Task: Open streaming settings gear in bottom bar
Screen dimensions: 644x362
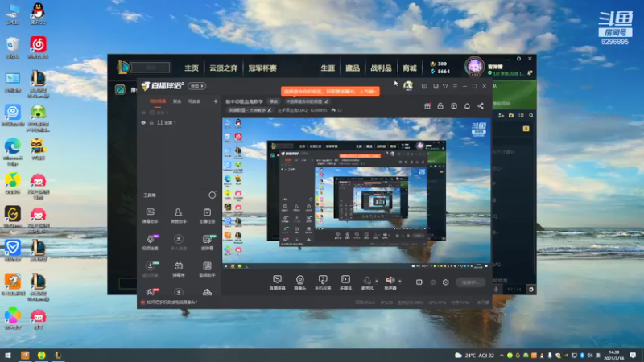Action: pyautogui.click(x=446, y=282)
